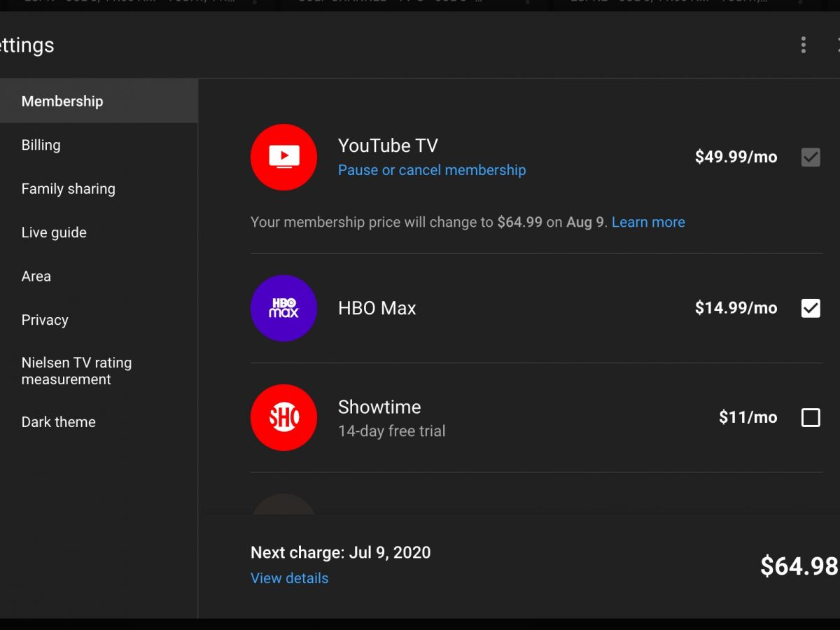Viewport: 840px width, 630px height.
Task: Uncheck the HBO Max subscription checkbox
Action: pyautogui.click(x=811, y=308)
